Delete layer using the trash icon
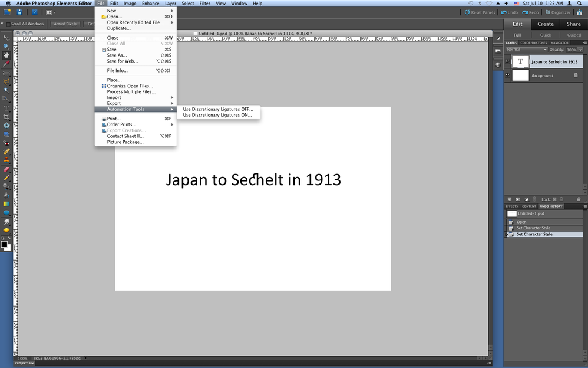This screenshot has height=368, width=588. pos(579,199)
